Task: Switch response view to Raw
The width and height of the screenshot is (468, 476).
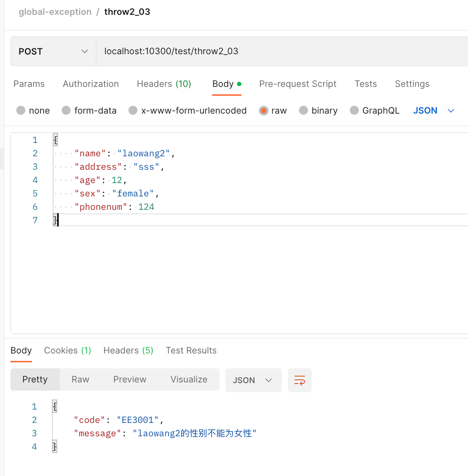Action: [80, 379]
